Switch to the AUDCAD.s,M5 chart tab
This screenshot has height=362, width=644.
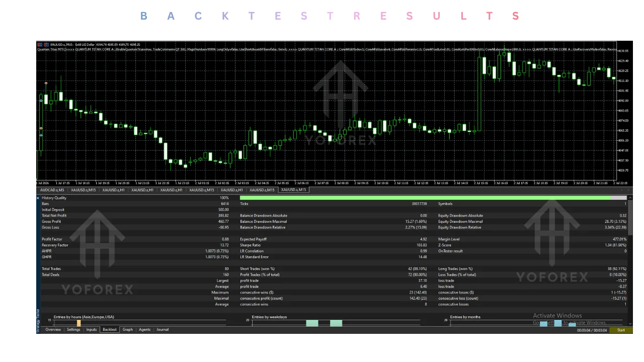pos(52,190)
